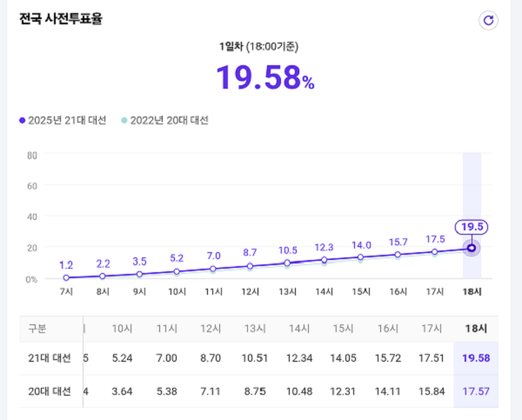Toggle the 2022년 20대 대선 legend series
Image resolution: width=522 pixels, height=420 pixels.
(x=165, y=120)
